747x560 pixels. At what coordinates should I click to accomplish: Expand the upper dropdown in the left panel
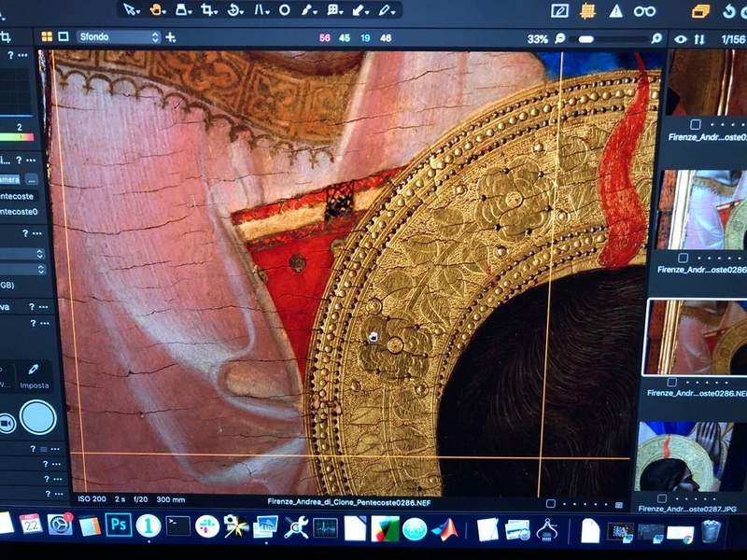pos(40,254)
